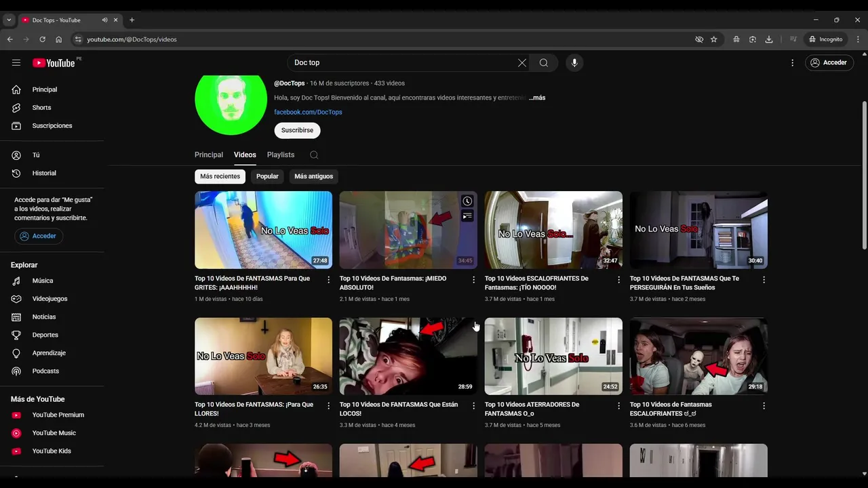868x488 pixels.
Task: Open YouTube Kids in sidebar
Action: 52,451
